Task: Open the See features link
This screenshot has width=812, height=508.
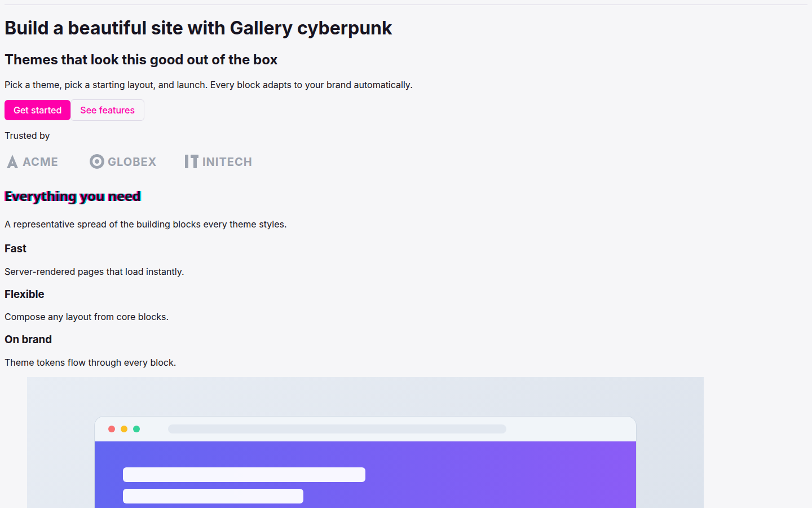Action: (107, 110)
